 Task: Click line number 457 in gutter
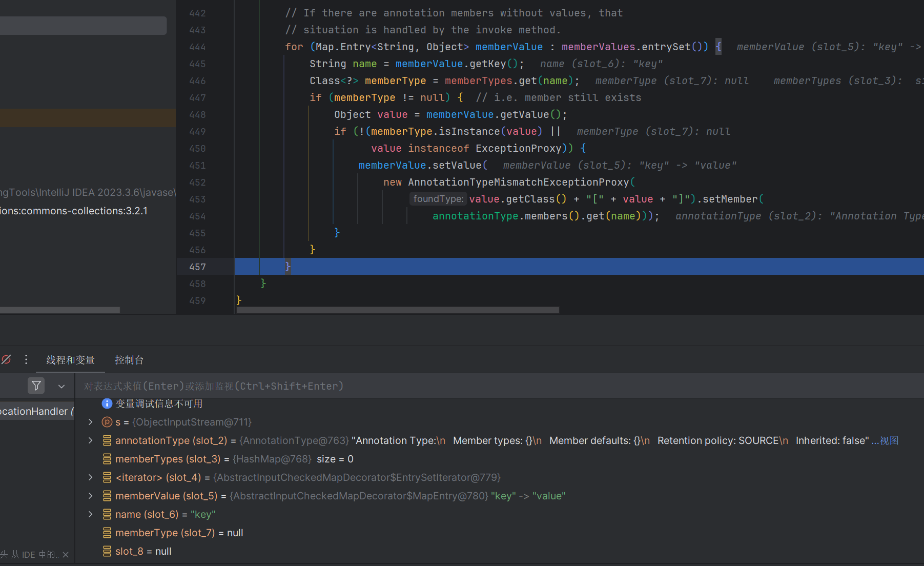pos(197,267)
